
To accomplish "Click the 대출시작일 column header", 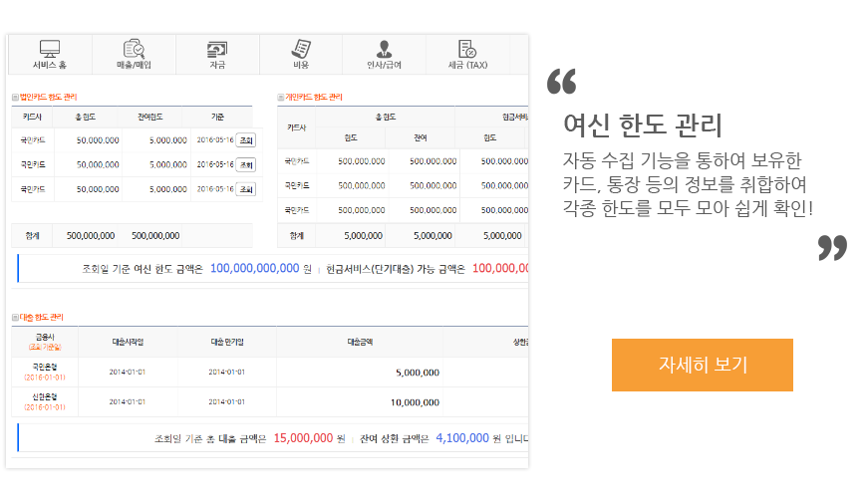I will click(128, 342).
